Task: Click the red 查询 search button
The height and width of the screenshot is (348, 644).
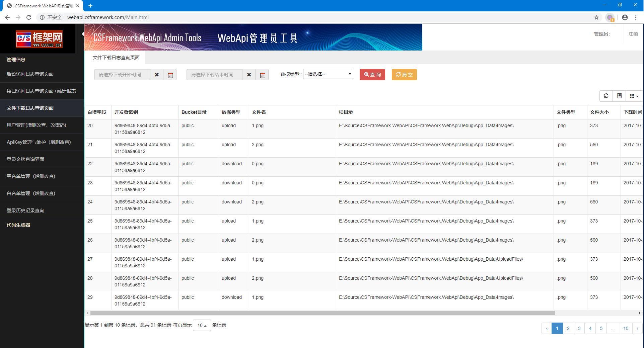Action: 372,75
